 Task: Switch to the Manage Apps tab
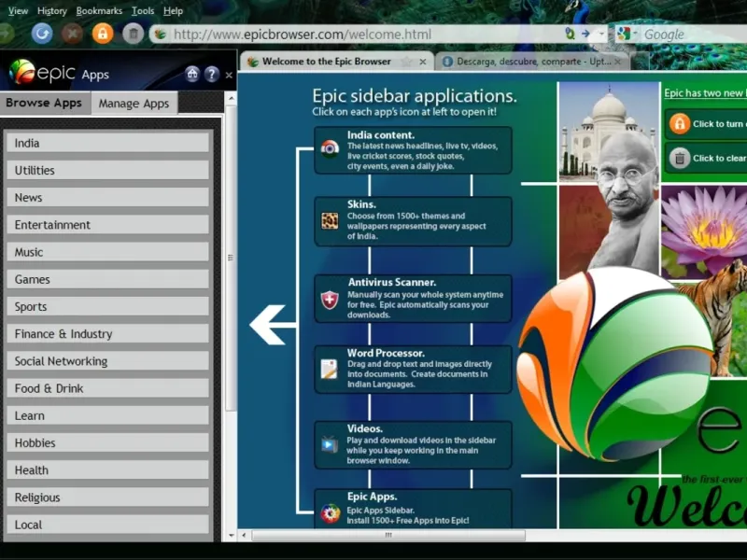(x=134, y=104)
